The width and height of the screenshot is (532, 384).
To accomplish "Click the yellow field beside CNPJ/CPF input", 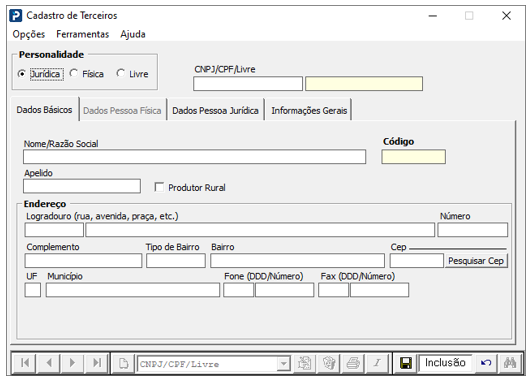I will [364, 84].
